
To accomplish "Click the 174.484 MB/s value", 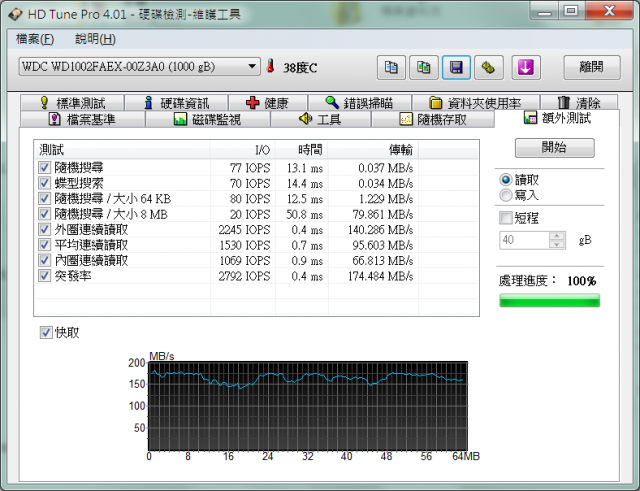I will [380, 276].
